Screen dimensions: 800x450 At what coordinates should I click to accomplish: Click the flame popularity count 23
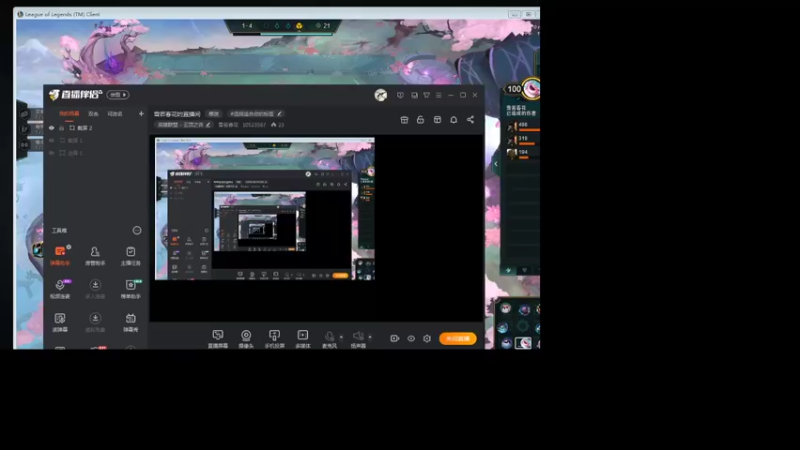[278, 124]
